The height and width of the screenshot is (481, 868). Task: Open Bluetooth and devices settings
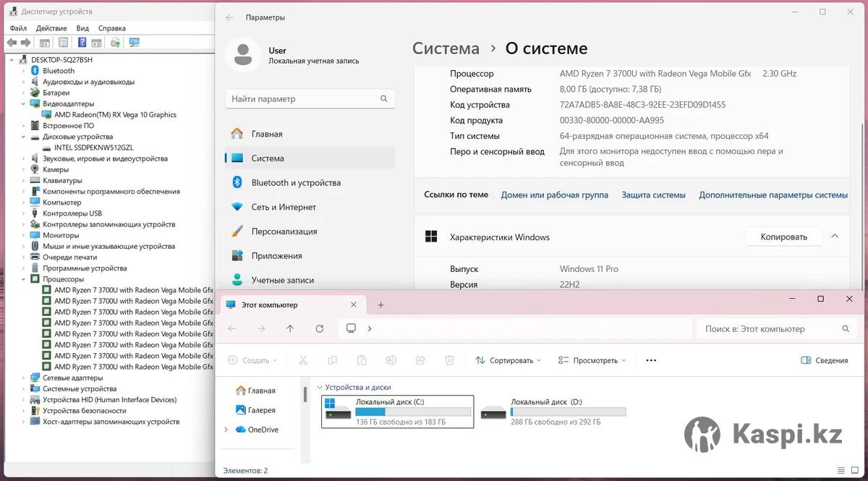pos(295,183)
